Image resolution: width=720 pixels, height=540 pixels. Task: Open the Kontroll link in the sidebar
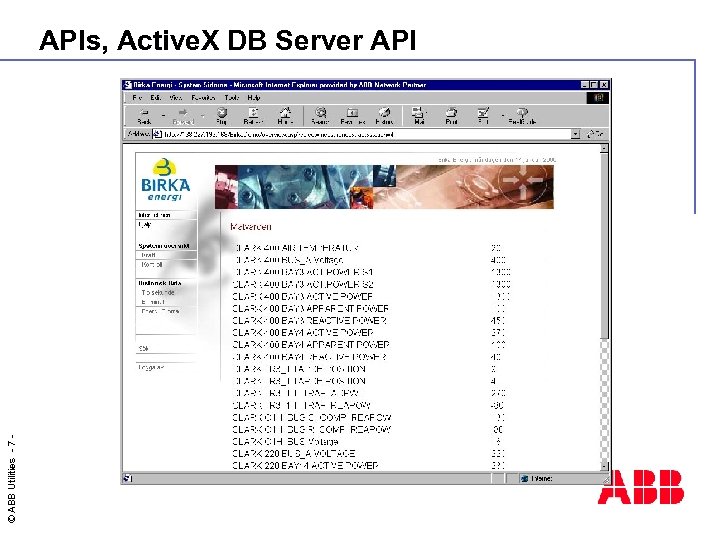coord(152,264)
